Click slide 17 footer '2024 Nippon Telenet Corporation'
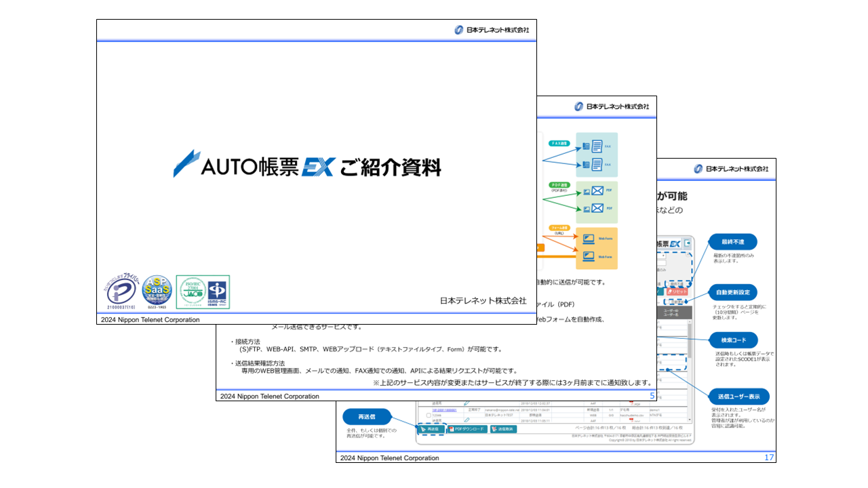 click(390, 458)
